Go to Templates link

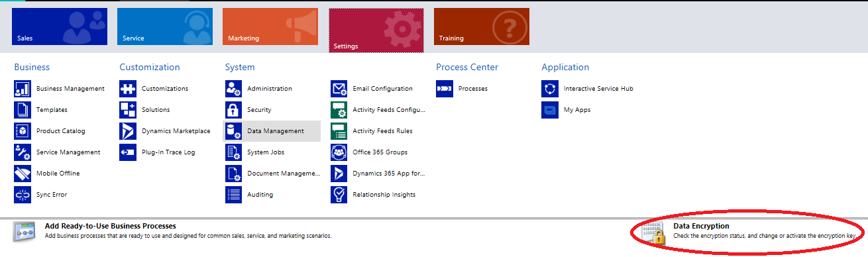tap(52, 110)
